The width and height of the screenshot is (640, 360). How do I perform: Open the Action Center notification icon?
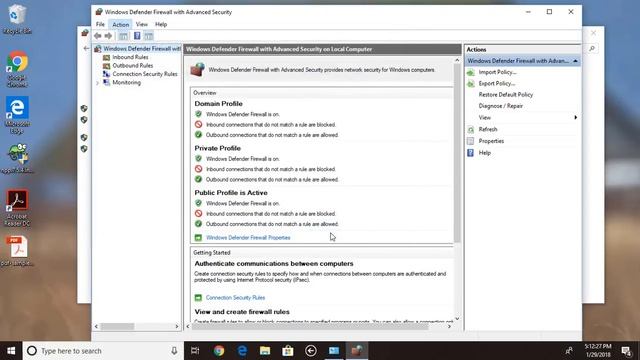click(627, 351)
